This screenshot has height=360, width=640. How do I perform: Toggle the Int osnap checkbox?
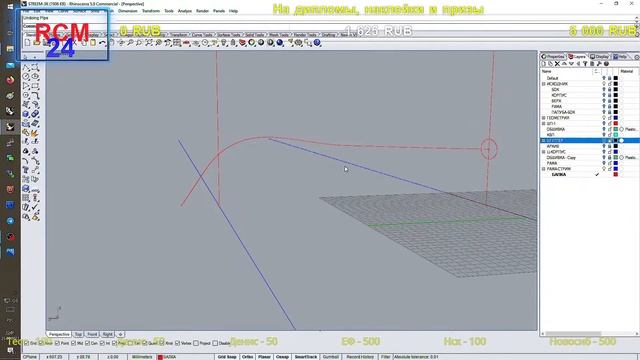tap(102, 343)
